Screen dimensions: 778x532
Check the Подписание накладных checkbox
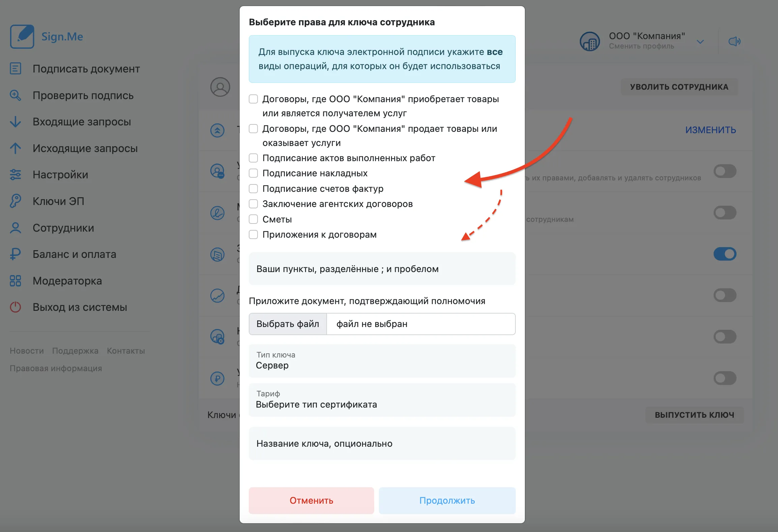pyautogui.click(x=253, y=173)
